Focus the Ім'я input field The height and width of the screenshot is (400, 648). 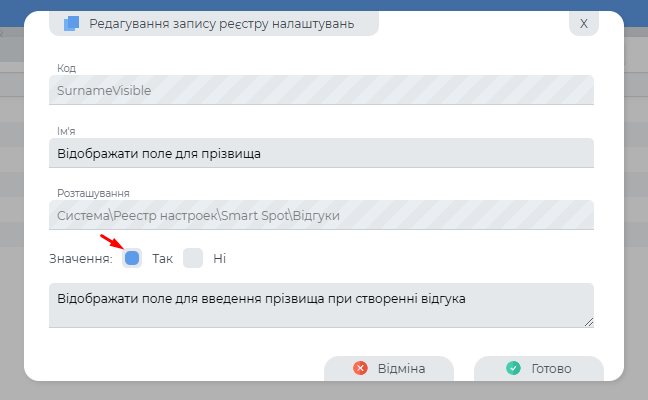[320, 152]
